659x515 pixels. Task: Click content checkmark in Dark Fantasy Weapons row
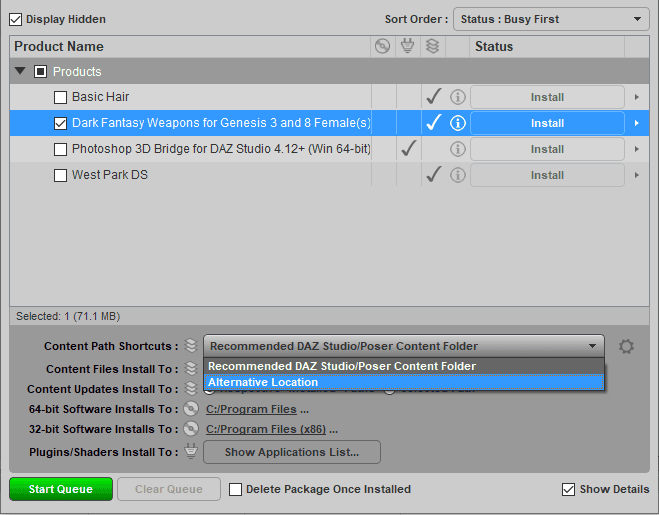click(x=433, y=122)
